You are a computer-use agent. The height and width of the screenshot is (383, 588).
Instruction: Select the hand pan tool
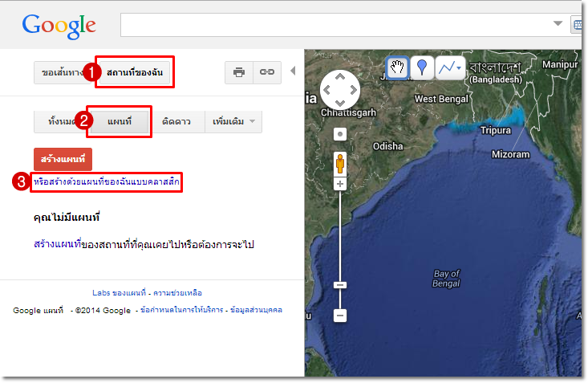[x=398, y=68]
